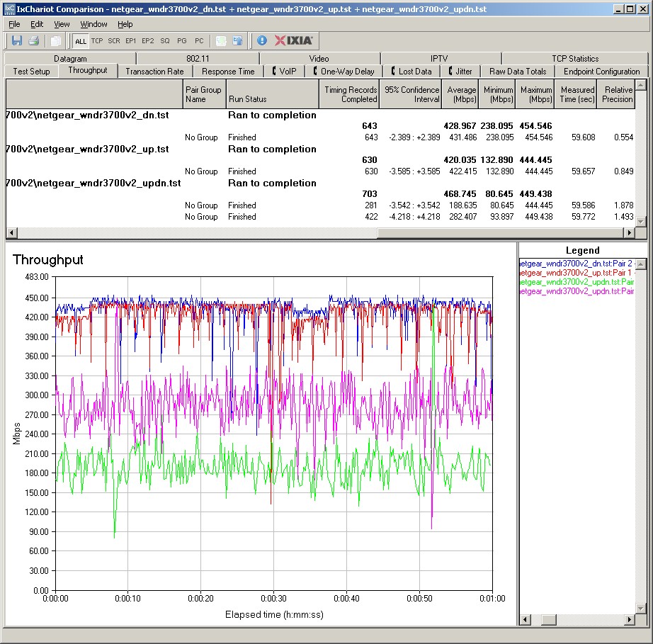The width and height of the screenshot is (653, 644).
Task: Click the blue dn.tst Pair 2 legend entry
Action: click(x=577, y=264)
